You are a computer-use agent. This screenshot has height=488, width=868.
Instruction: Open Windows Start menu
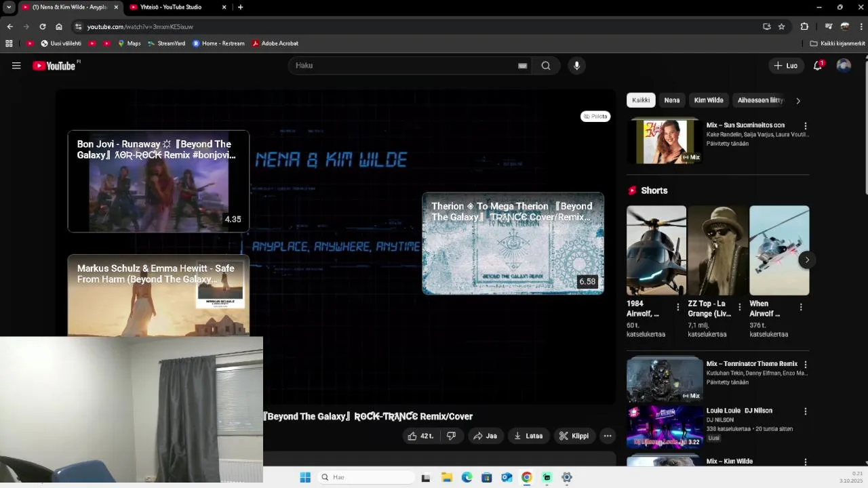305,477
